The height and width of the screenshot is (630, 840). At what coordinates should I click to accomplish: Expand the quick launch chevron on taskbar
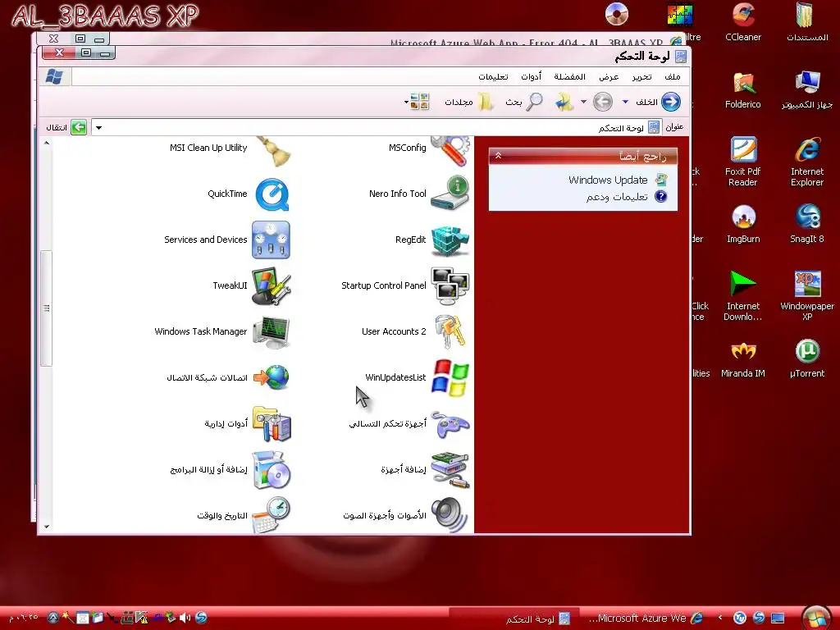tap(720, 618)
